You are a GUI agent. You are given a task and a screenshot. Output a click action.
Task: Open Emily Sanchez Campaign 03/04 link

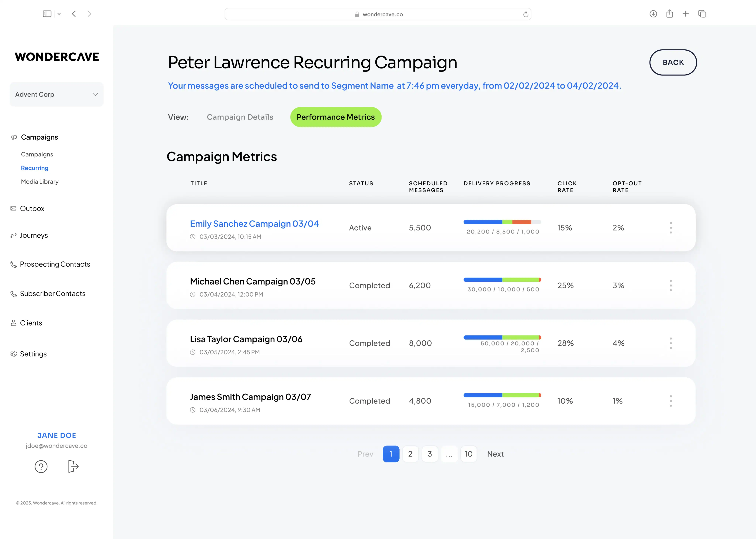[x=254, y=224]
